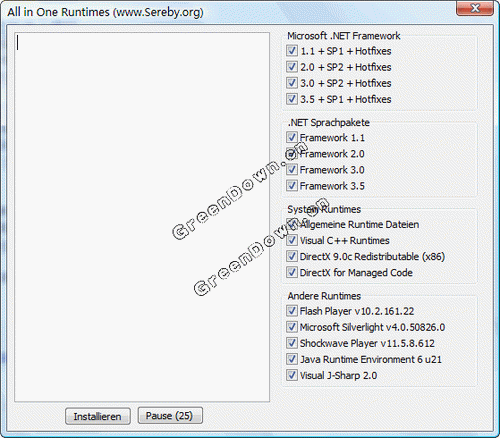Toggle Microsoft Silverlight v4.0.50826.0 checkbox
500x438 pixels.
click(292, 327)
